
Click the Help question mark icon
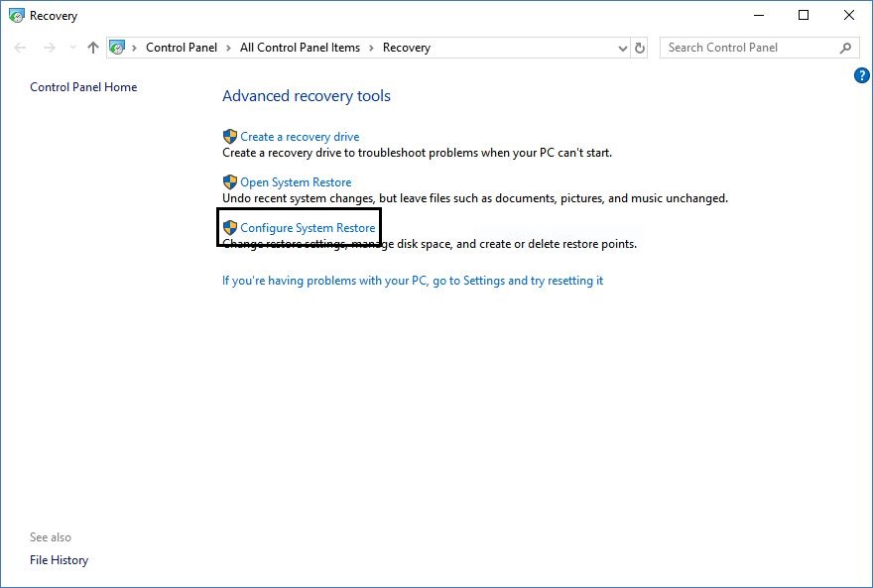pyautogui.click(x=861, y=74)
